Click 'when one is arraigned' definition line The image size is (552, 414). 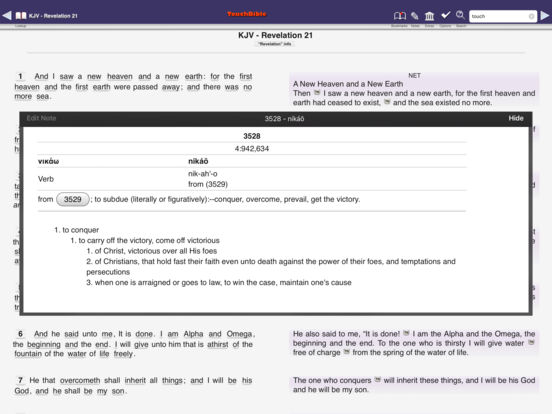[x=223, y=282]
